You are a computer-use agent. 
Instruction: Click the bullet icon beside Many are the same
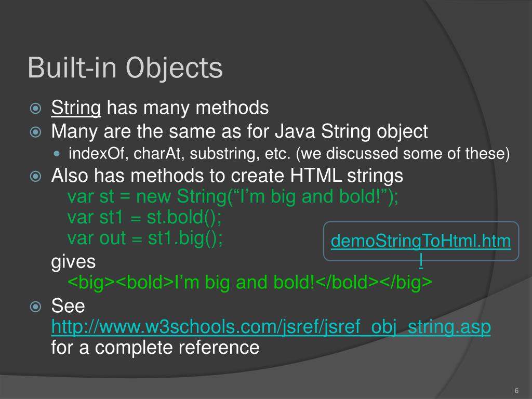coord(36,132)
